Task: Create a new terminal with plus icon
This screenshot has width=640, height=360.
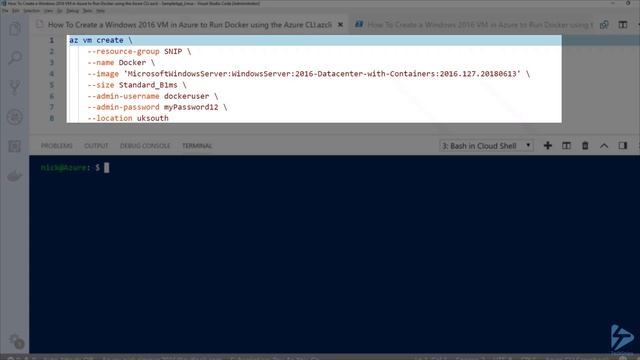Action: click(548, 146)
